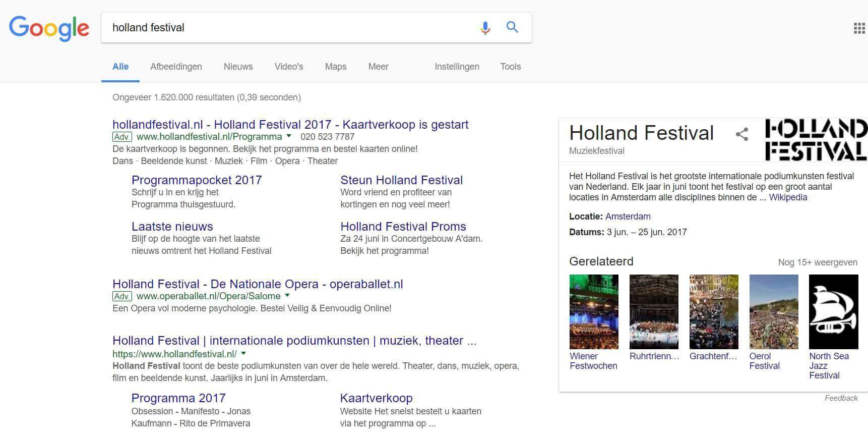Screen dimensions: 868x436
Task: Click the Gerelateerd heading
Action: pos(601,261)
